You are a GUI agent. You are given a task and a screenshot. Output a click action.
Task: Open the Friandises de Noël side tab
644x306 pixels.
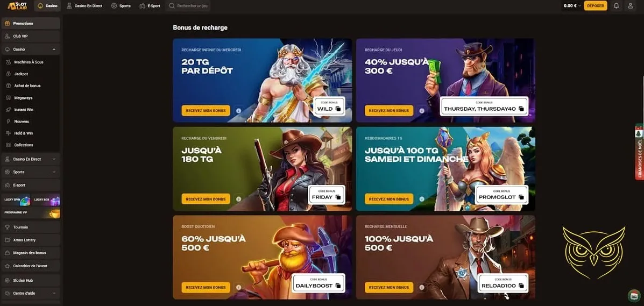640,152
